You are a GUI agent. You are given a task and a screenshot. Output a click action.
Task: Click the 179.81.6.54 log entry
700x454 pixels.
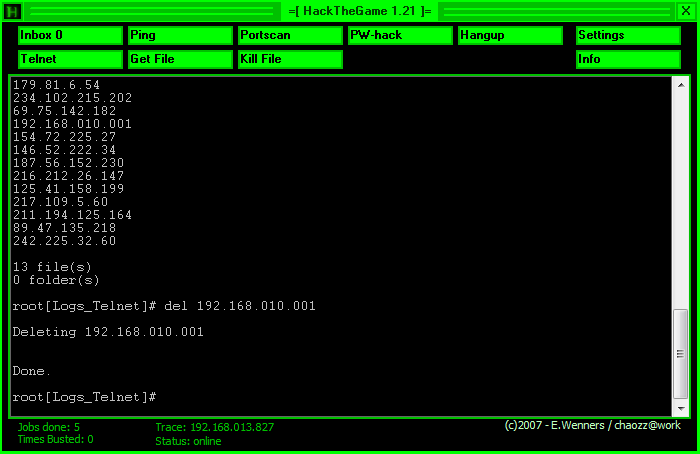[56, 85]
